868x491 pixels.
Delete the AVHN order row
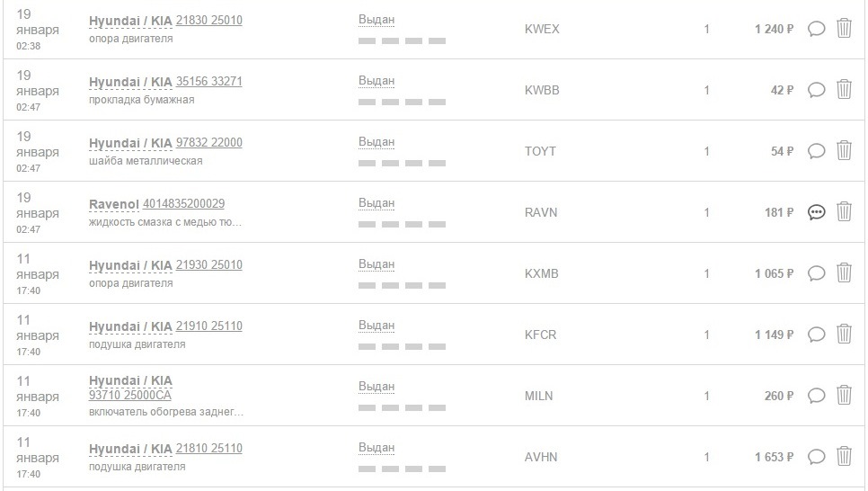click(844, 457)
